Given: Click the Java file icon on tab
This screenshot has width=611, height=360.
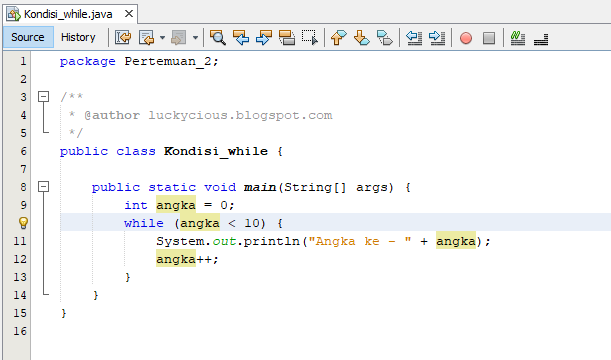Looking at the screenshot, I should click(13, 14).
